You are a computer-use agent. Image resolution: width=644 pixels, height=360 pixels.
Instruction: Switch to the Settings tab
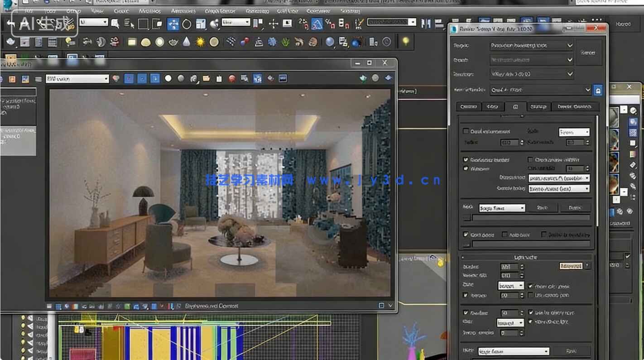click(539, 107)
